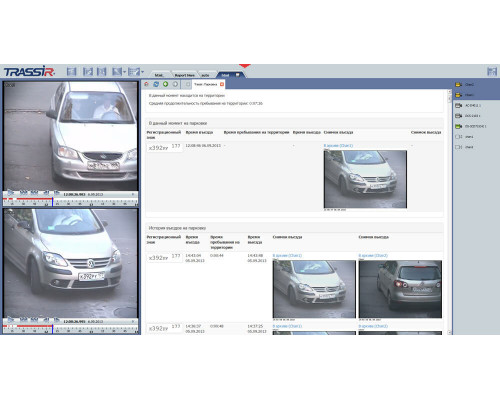The width and height of the screenshot is (500, 400).
Task: Open archive link above 14:43 exit snapshot
Action: click(373, 256)
